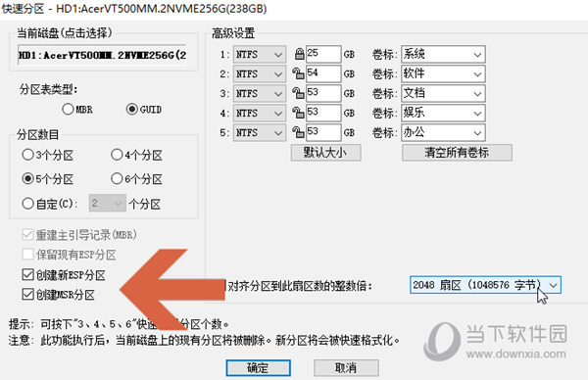This screenshot has width=588, height=380.
Task: Toggle the unlock icon for partition 2 size
Action: tap(298, 73)
